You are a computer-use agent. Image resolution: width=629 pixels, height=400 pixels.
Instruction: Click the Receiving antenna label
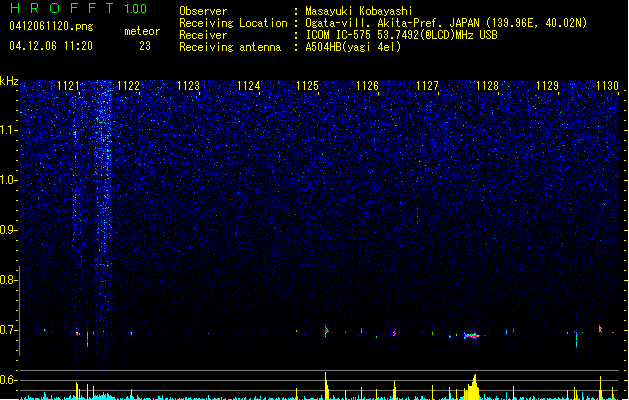coord(230,47)
